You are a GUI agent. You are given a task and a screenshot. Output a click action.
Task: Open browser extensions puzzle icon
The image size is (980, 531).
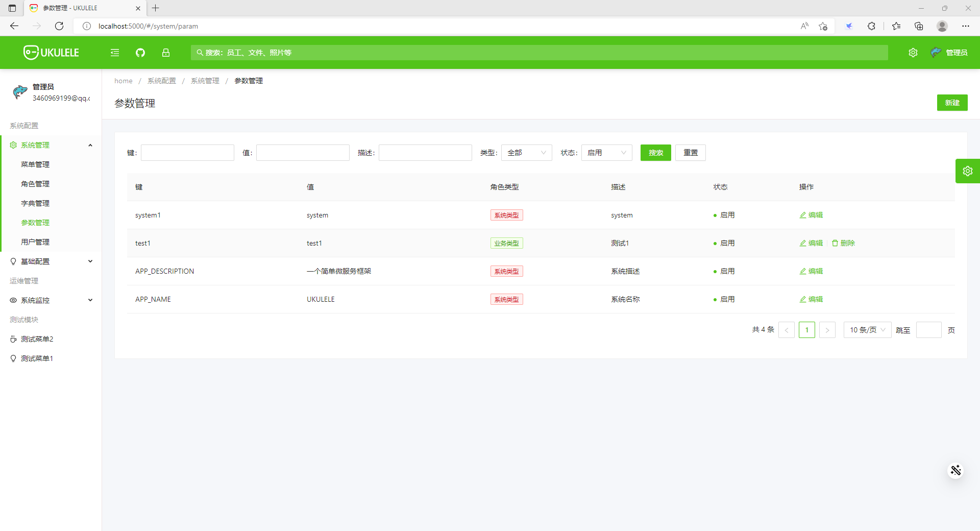click(871, 26)
